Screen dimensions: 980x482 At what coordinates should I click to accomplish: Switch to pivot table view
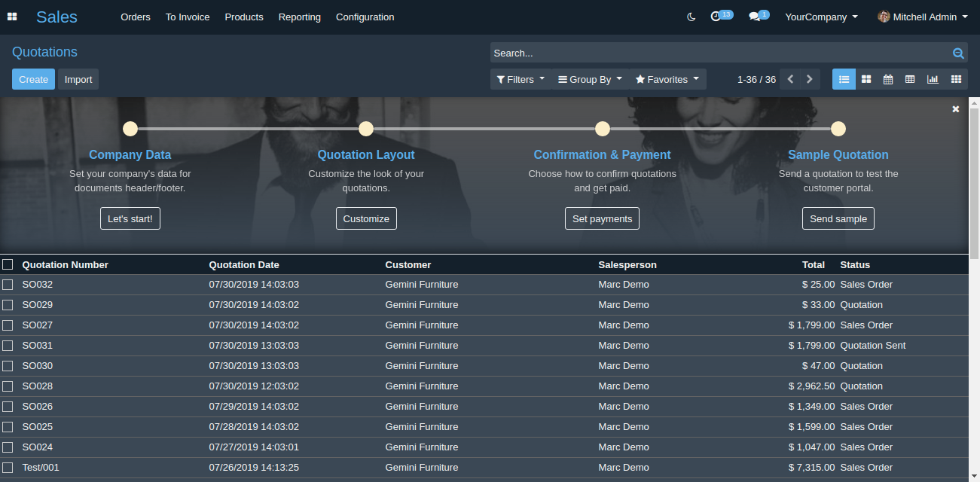tap(910, 79)
